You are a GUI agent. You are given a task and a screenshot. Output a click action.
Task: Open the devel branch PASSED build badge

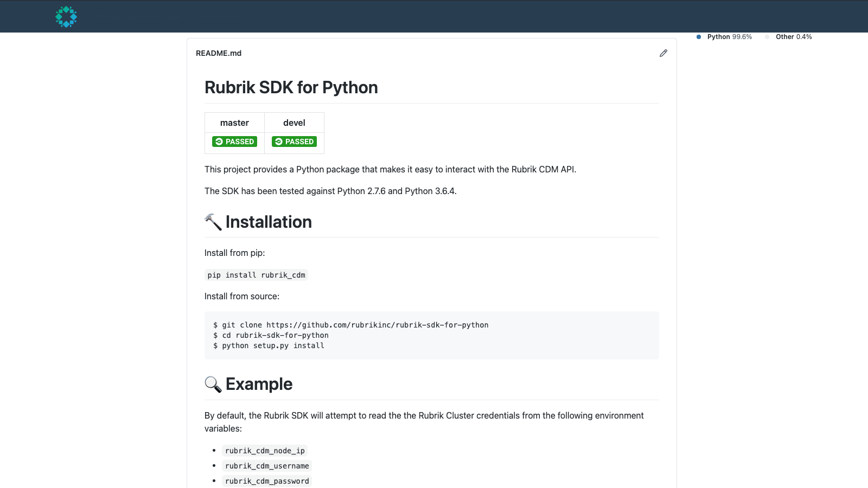(x=294, y=142)
